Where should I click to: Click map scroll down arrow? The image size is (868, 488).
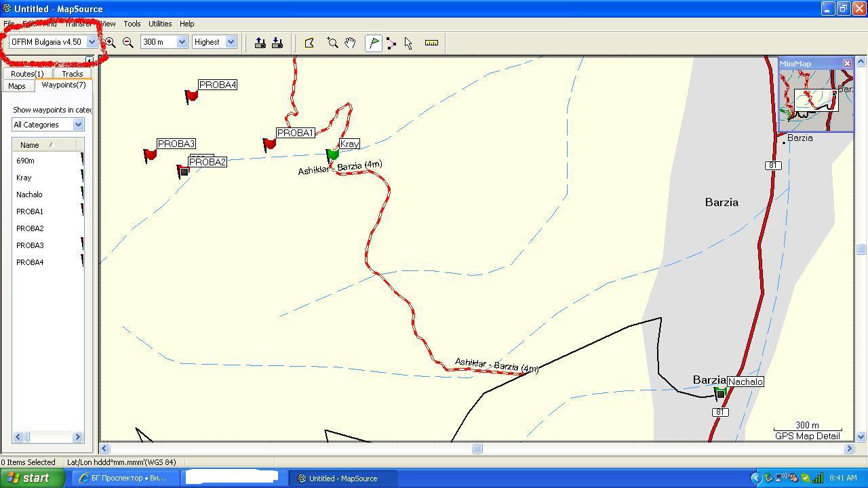(861, 437)
